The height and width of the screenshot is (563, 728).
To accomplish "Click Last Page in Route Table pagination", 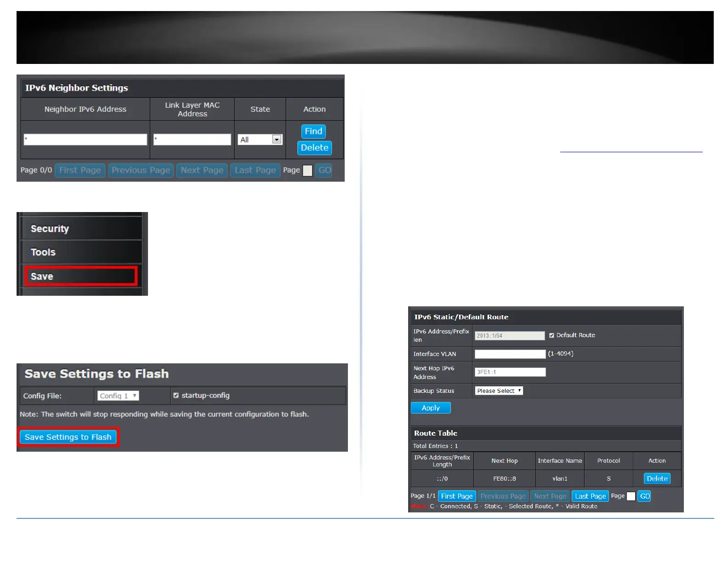I will coord(590,496).
